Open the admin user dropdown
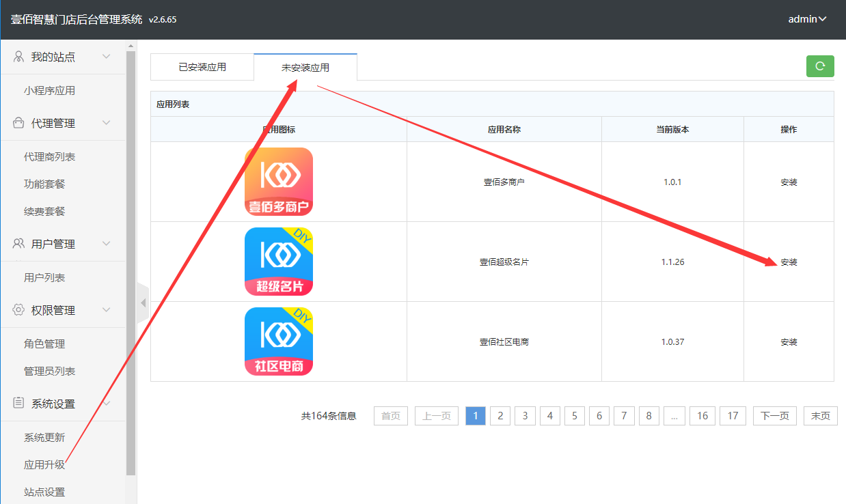The height and width of the screenshot is (504, 846). coord(807,19)
